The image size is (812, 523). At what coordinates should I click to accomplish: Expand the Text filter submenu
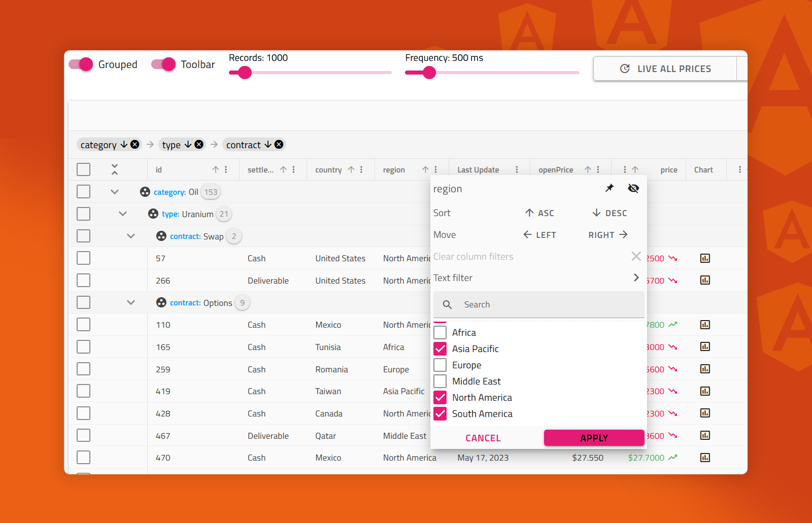click(636, 277)
